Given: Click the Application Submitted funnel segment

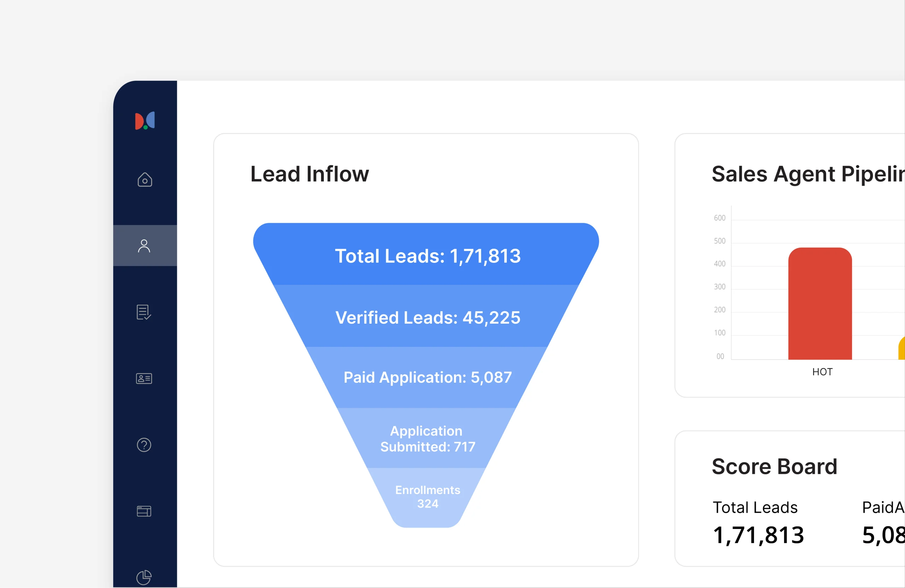Looking at the screenshot, I should (427, 439).
